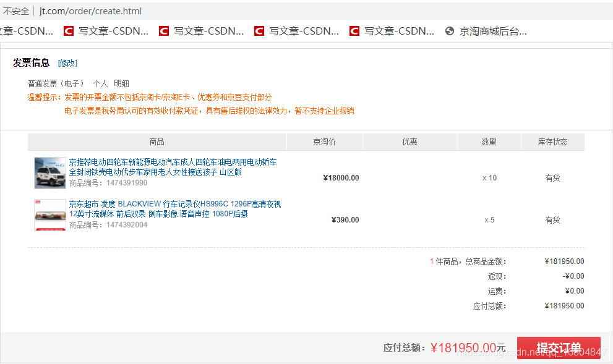Open the electric four-wheel car product title link
This screenshot has width=613, height=364.
point(173,167)
